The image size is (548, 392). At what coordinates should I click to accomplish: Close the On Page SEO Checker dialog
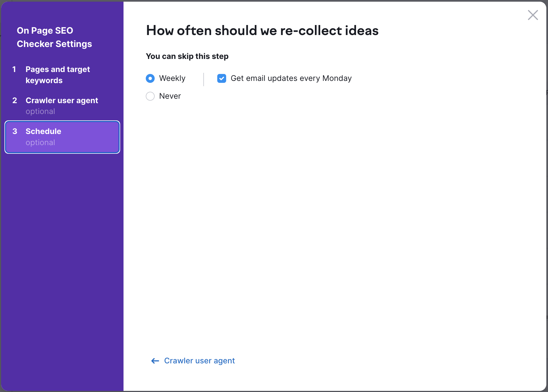(x=533, y=15)
